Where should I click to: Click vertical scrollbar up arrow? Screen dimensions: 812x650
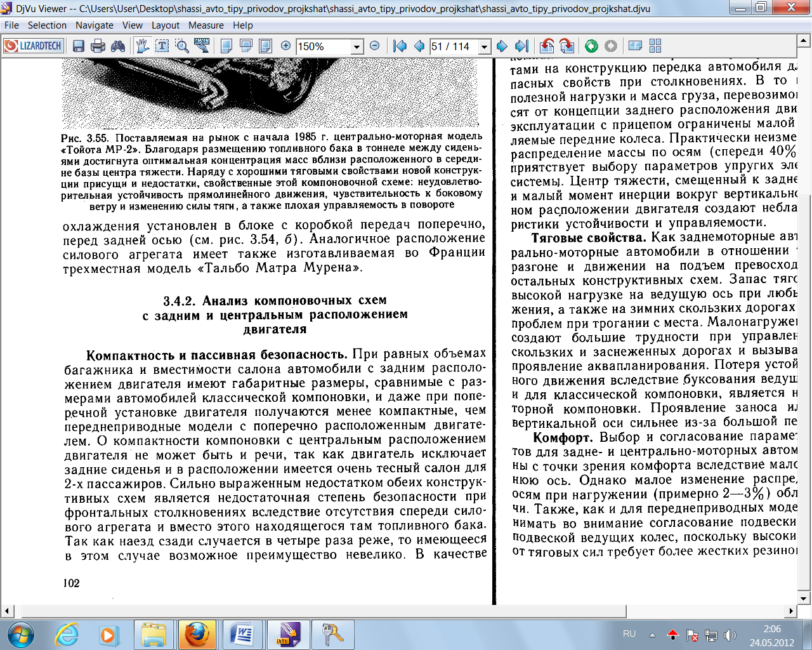coord(804,41)
